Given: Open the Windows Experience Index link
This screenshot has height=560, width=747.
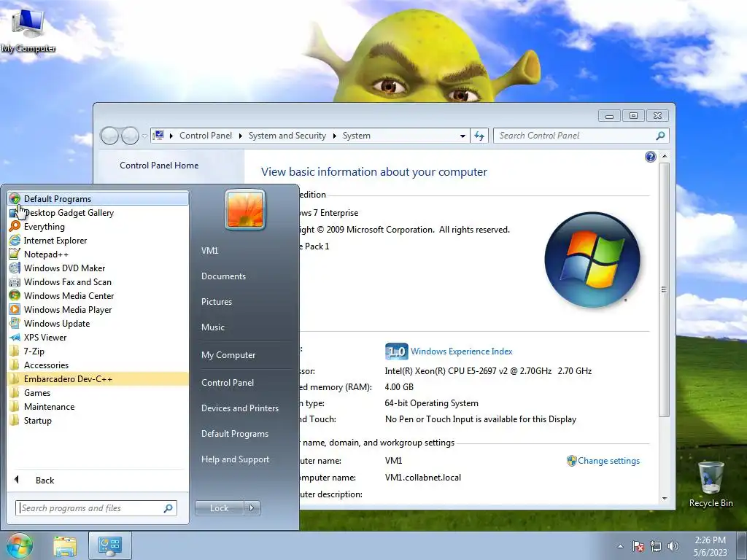Looking at the screenshot, I should 461,351.
